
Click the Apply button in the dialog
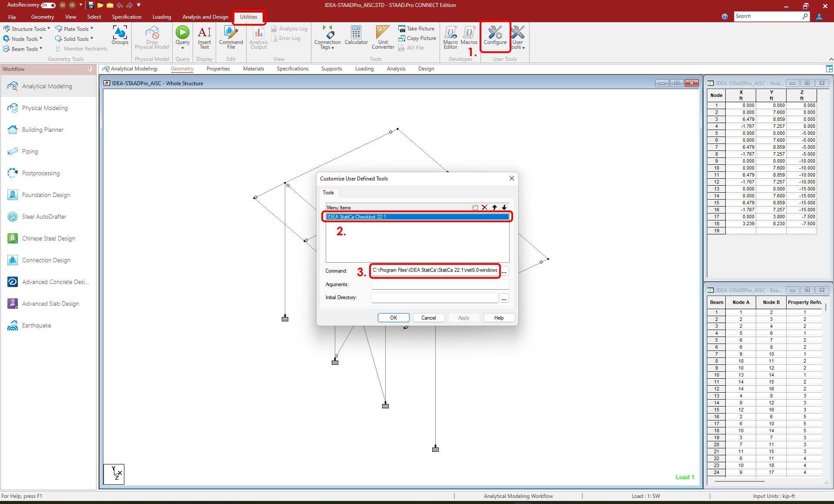464,317
